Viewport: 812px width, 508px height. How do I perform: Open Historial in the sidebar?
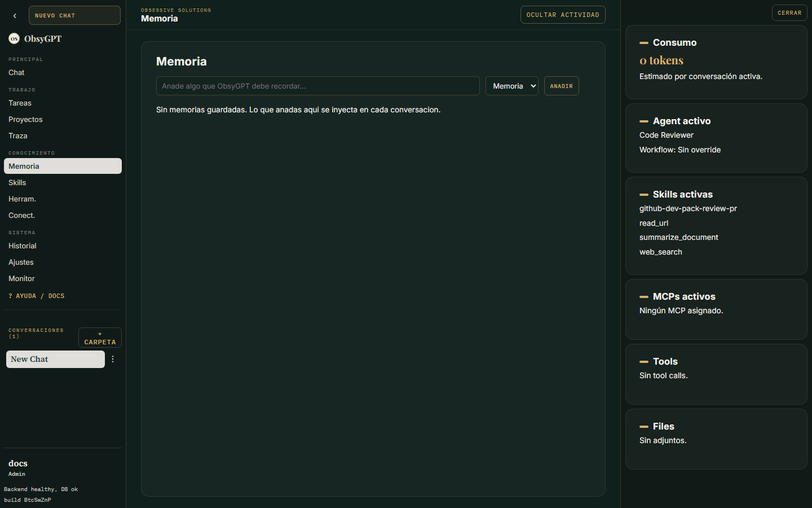[63, 246]
